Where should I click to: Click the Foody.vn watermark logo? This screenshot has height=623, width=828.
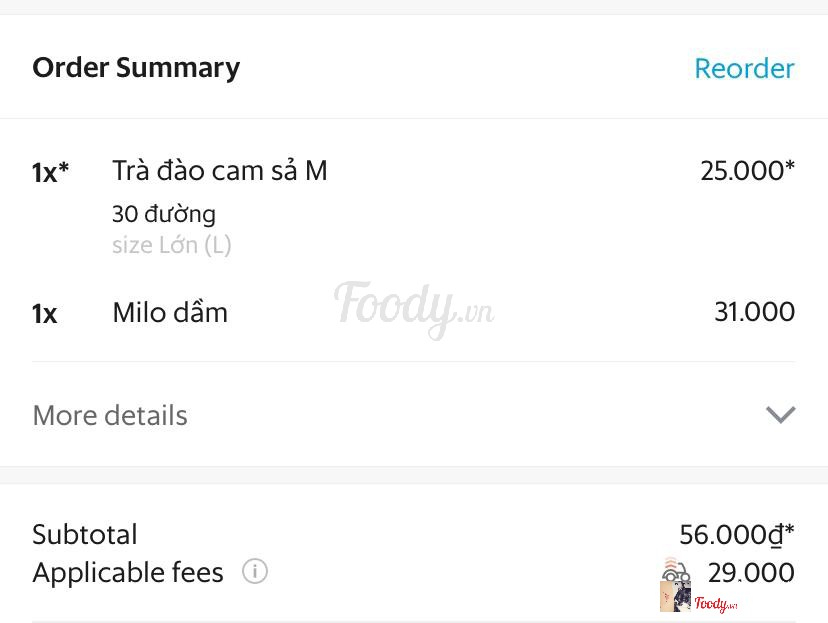(x=413, y=308)
